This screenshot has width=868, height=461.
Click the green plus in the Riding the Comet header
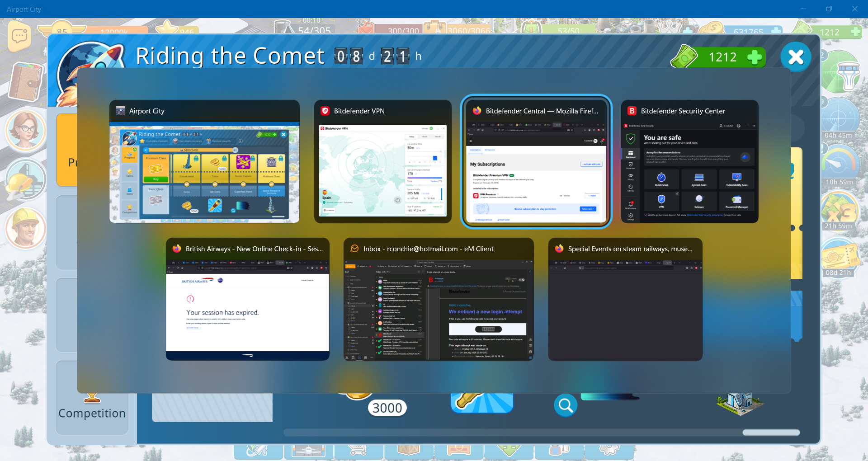pos(754,57)
